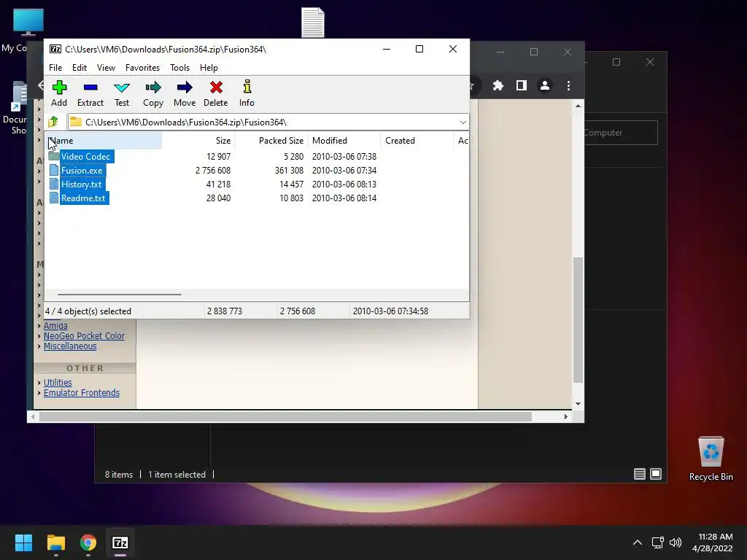Sort by the Created column header
The height and width of the screenshot is (560, 747).
417,141
